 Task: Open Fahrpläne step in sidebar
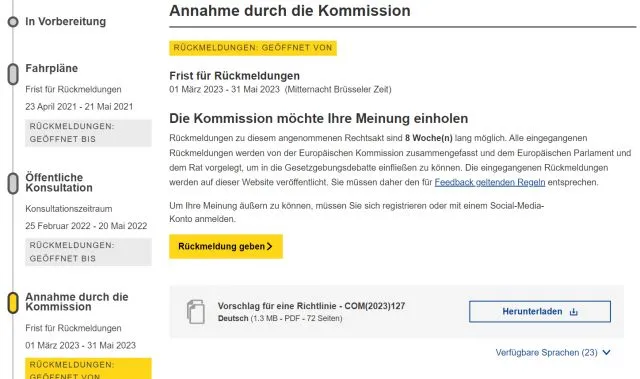[x=51, y=68]
